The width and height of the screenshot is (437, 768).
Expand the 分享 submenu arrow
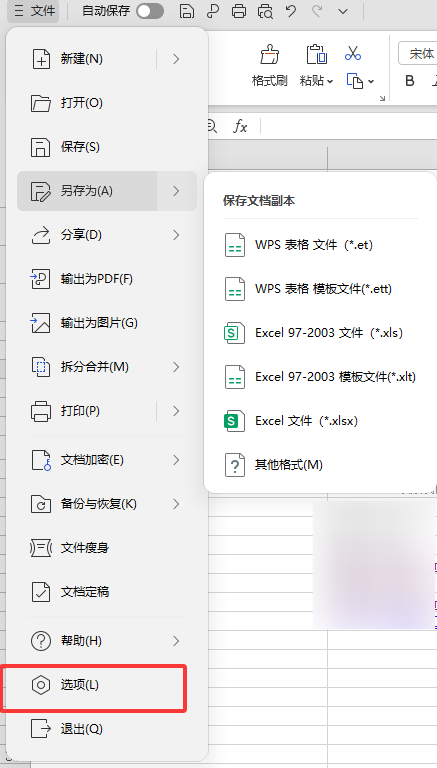(x=176, y=236)
